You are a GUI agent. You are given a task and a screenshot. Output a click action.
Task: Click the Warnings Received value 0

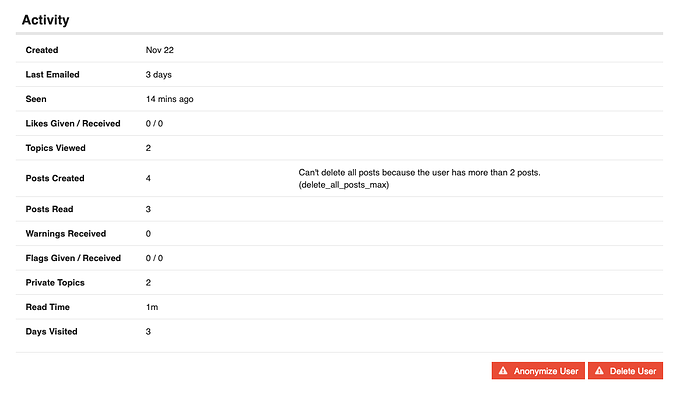(x=148, y=234)
